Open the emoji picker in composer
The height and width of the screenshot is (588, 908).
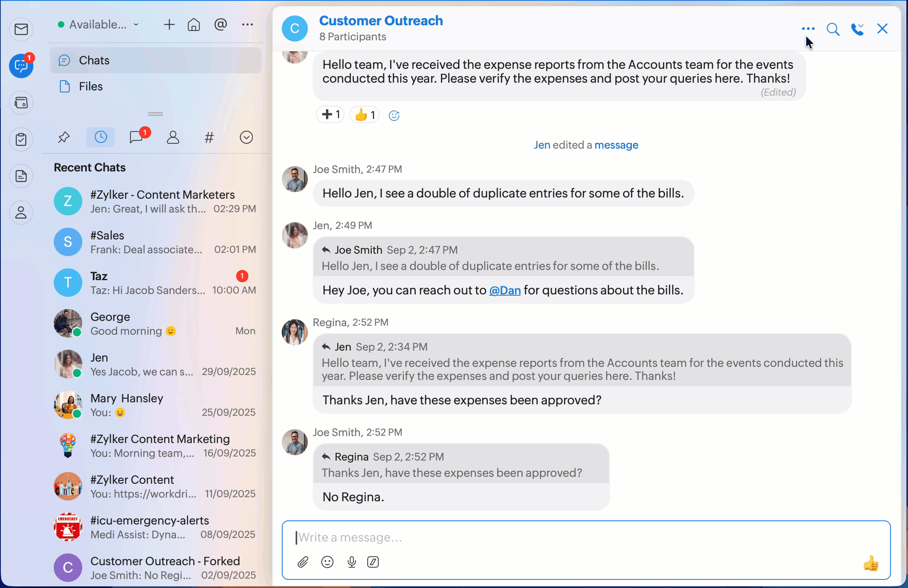(x=327, y=562)
